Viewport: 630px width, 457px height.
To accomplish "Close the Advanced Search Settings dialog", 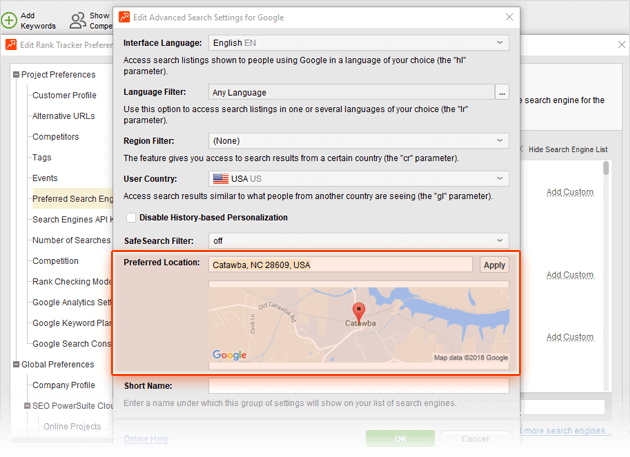I will pyautogui.click(x=509, y=17).
